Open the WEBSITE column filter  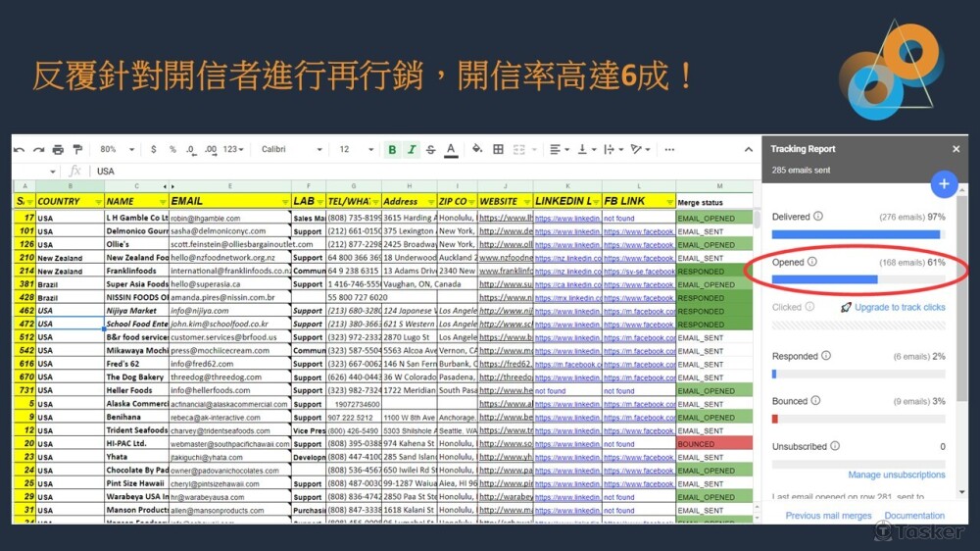coord(527,202)
